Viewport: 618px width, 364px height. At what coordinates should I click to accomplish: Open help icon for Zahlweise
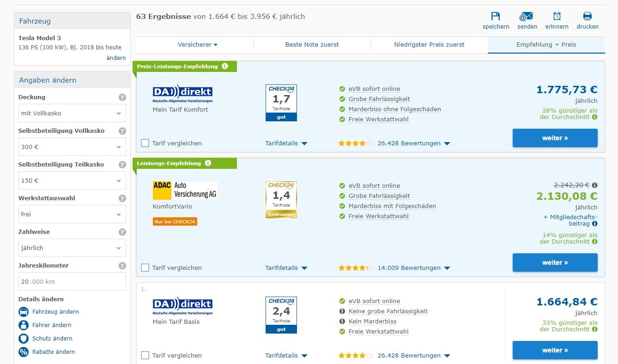[122, 232]
